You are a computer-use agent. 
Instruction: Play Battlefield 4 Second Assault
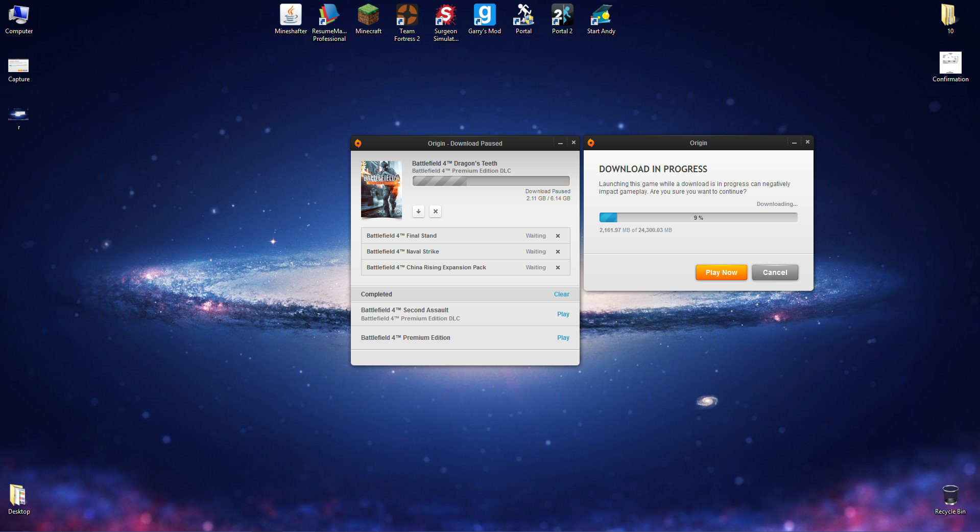point(563,314)
